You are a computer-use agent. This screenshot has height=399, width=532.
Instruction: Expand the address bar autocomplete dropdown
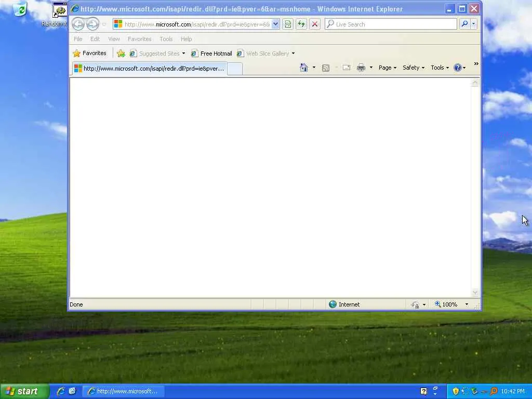click(x=275, y=24)
